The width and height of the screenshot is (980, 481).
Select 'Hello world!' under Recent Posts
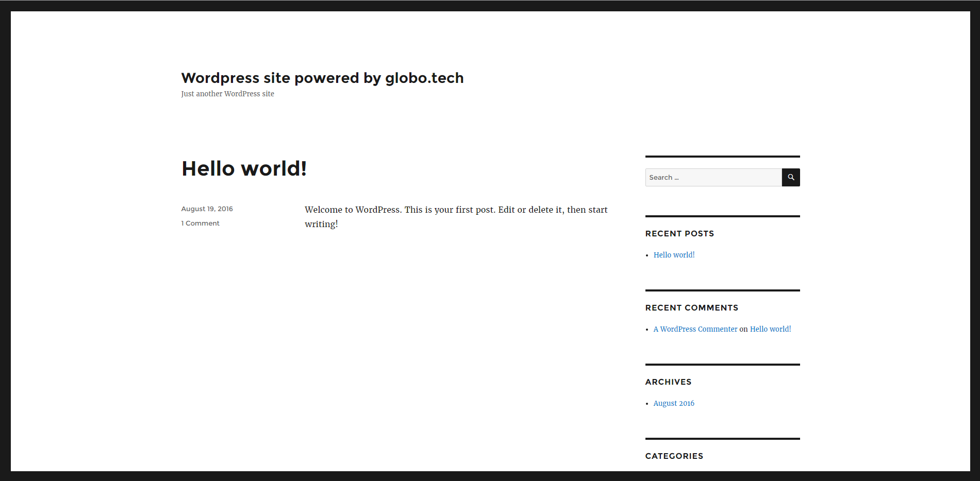674,255
